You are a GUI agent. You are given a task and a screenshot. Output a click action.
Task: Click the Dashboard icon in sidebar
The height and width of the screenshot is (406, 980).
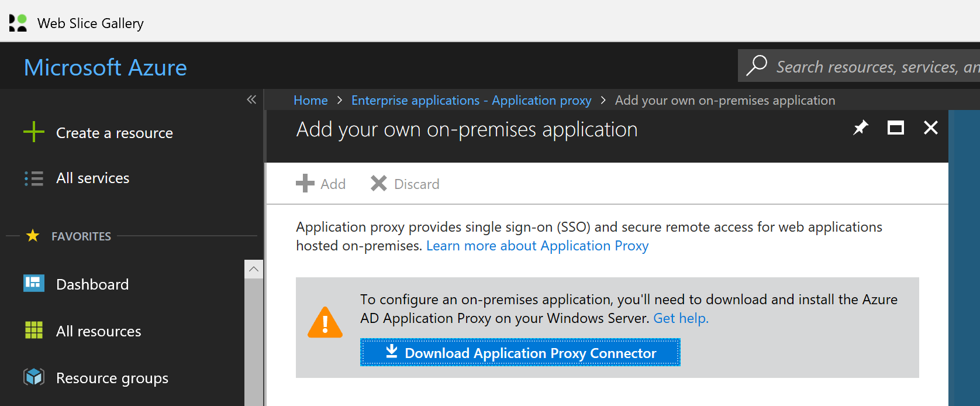(34, 283)
